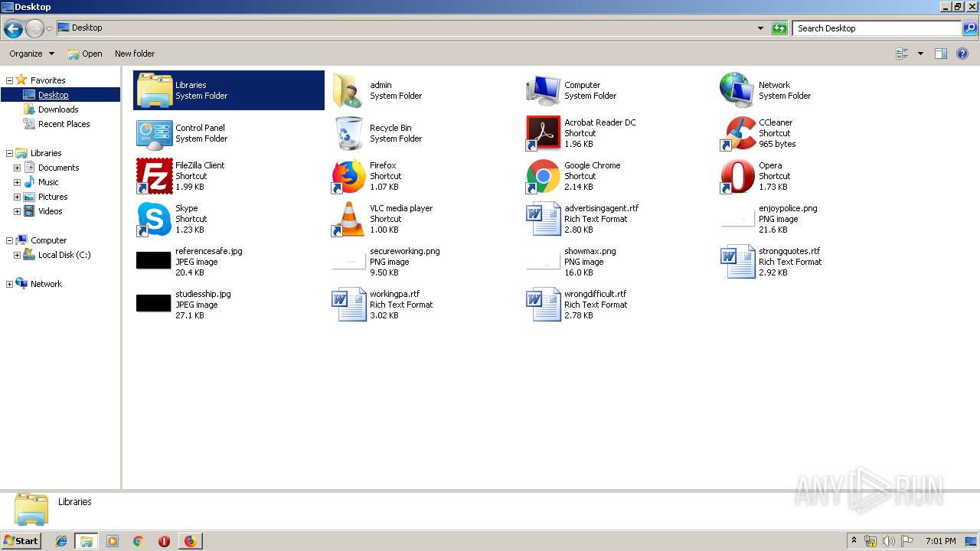980x551 pixels.
Task: Select the Recycle Bin icon
Action: (x=348, y=133)
